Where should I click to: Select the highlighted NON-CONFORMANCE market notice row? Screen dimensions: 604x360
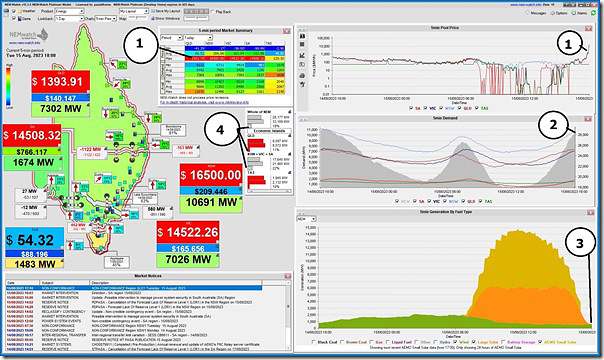coord(134,288)
